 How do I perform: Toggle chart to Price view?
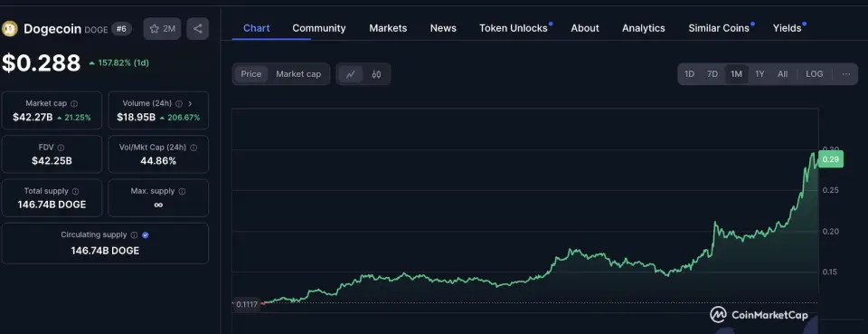[x=250, y=74]
